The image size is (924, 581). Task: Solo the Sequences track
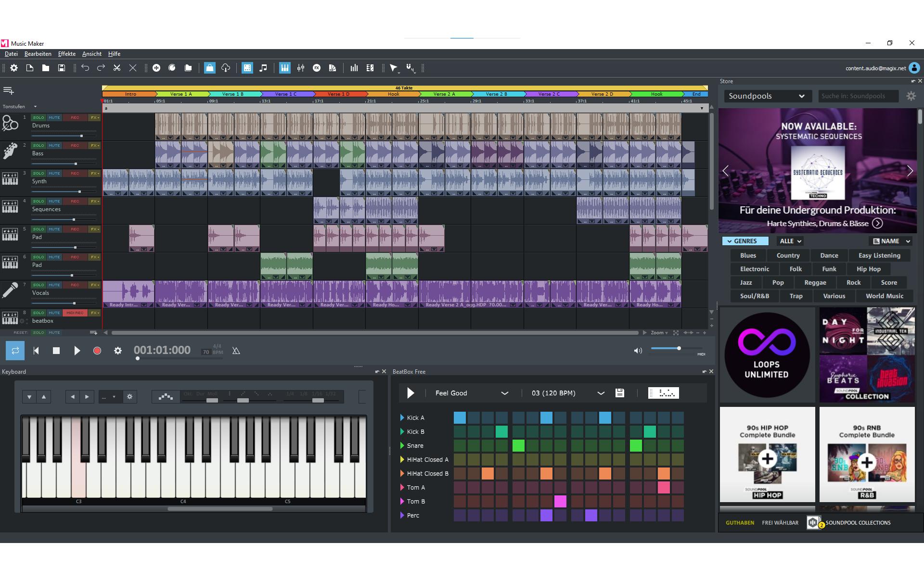pos(38,201)
